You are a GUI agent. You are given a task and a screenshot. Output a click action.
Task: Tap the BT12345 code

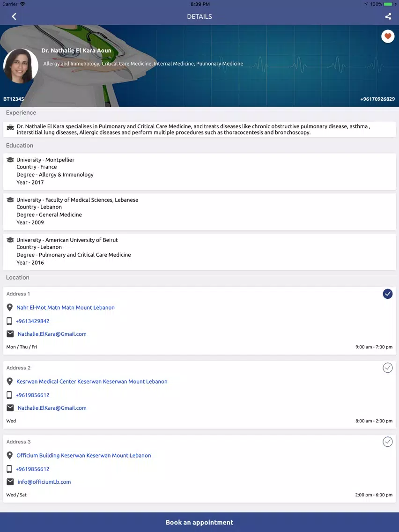(14, 99)
